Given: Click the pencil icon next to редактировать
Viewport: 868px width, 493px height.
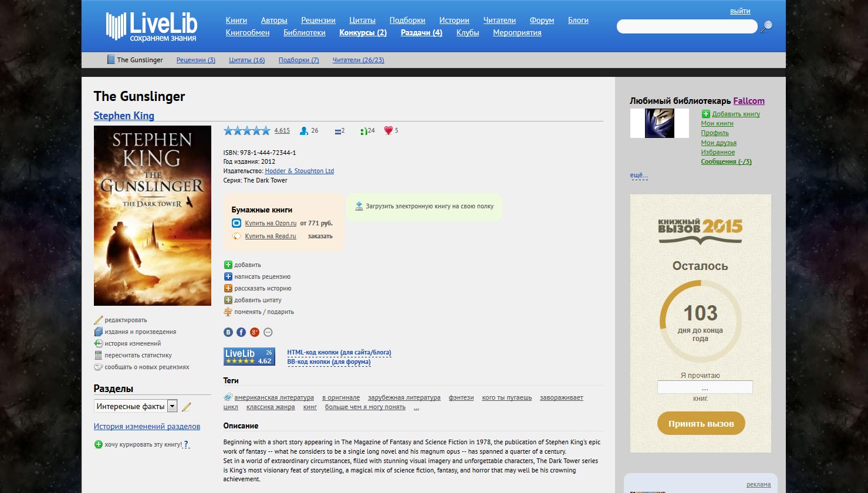Looking at the screenshot, I should (x=99, y=320).
